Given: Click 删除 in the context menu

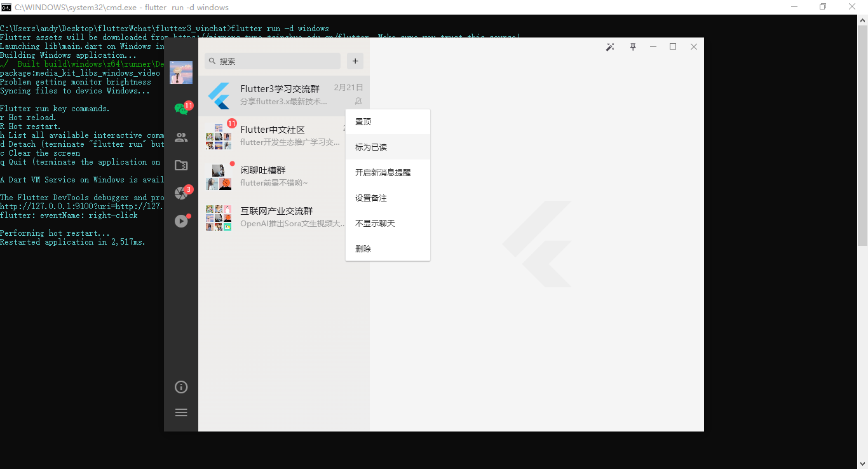Looking at the screenshot, I should click(x=388, y=248).
